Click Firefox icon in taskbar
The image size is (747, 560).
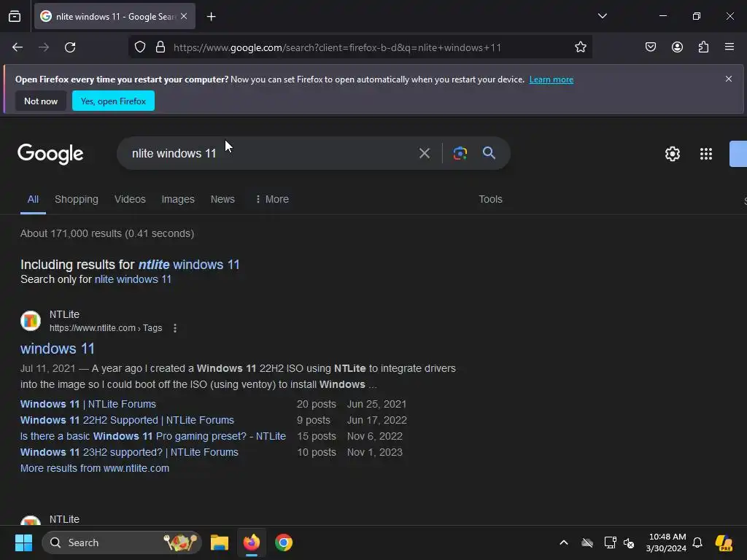[x=252, y=542]
